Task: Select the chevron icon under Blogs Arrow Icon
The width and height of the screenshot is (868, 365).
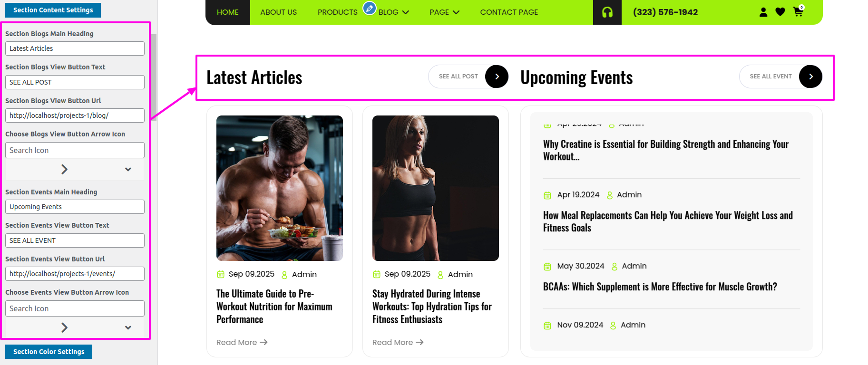Action: (64, 169)
